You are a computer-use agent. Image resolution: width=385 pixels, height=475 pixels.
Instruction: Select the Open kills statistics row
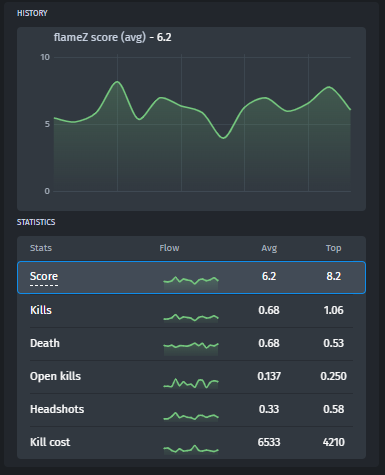(x=191, y=377)
